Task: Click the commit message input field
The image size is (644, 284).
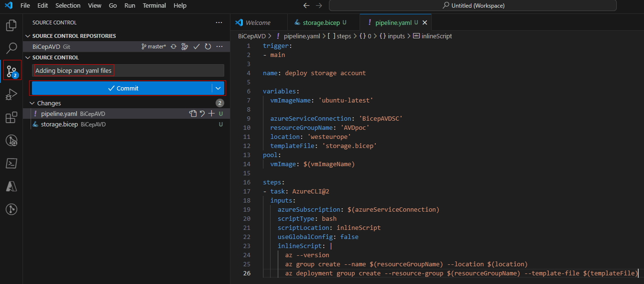Action: click(128, 70)
